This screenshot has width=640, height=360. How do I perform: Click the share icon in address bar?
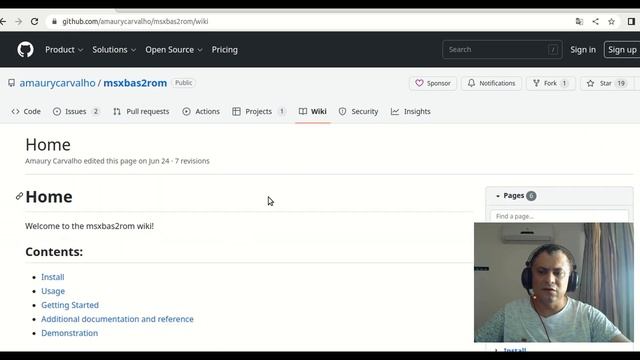[x=596, y=22]
